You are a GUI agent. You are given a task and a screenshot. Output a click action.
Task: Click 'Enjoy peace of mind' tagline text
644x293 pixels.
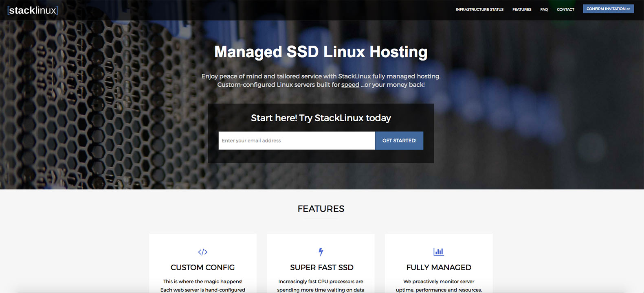click(x=321, y=76)
